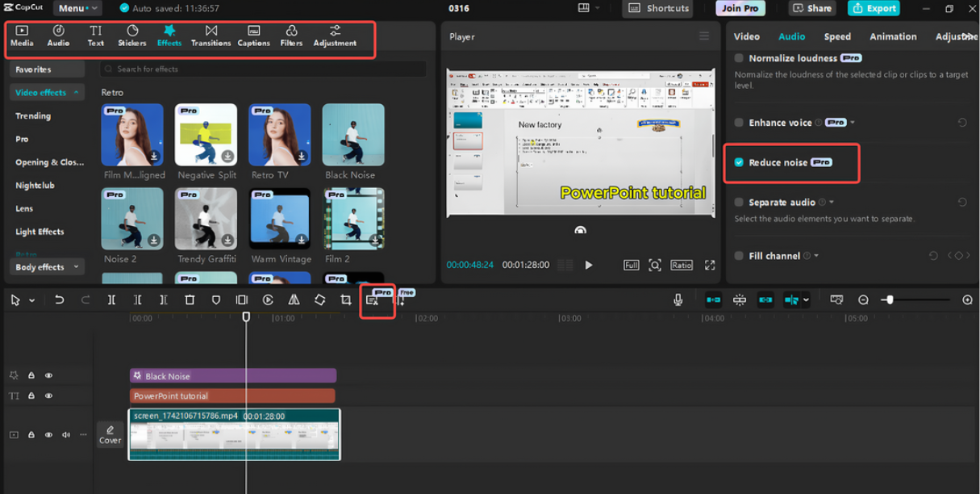This screenshot has height=494, width=980.
Task: Redo the last undone edit
Action: pos(85,299)
